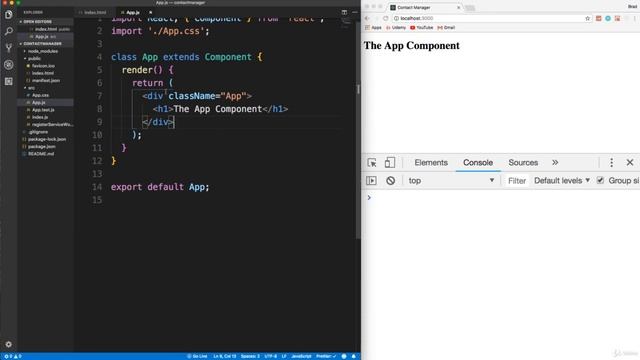Select the App.js editor tab

click(x=133, y=12)
